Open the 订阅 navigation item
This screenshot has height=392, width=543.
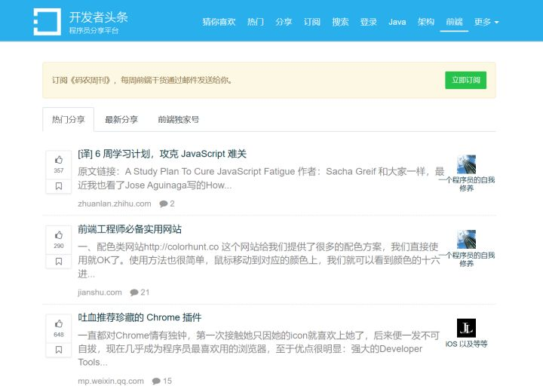312,22
